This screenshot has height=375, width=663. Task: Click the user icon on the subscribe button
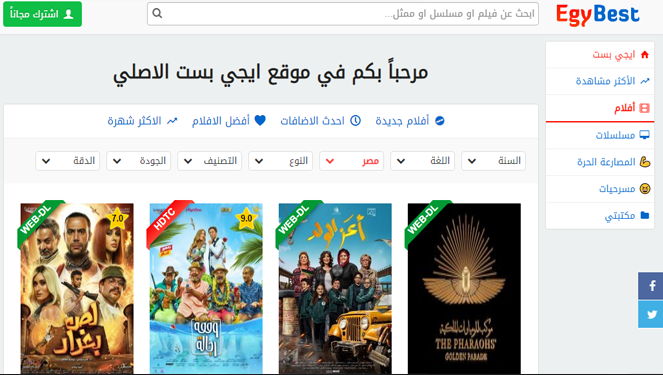[x=68, y=14]
